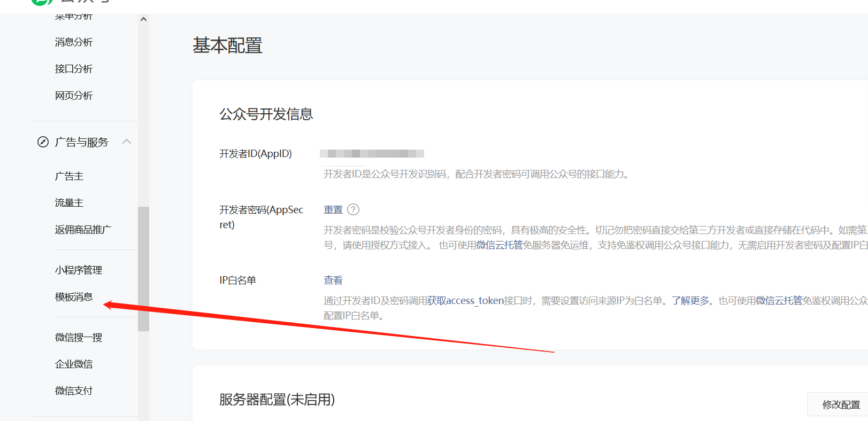Click the help question mark next to 重置
Viewport: 868px width, 421px height.
click(354, 209)
